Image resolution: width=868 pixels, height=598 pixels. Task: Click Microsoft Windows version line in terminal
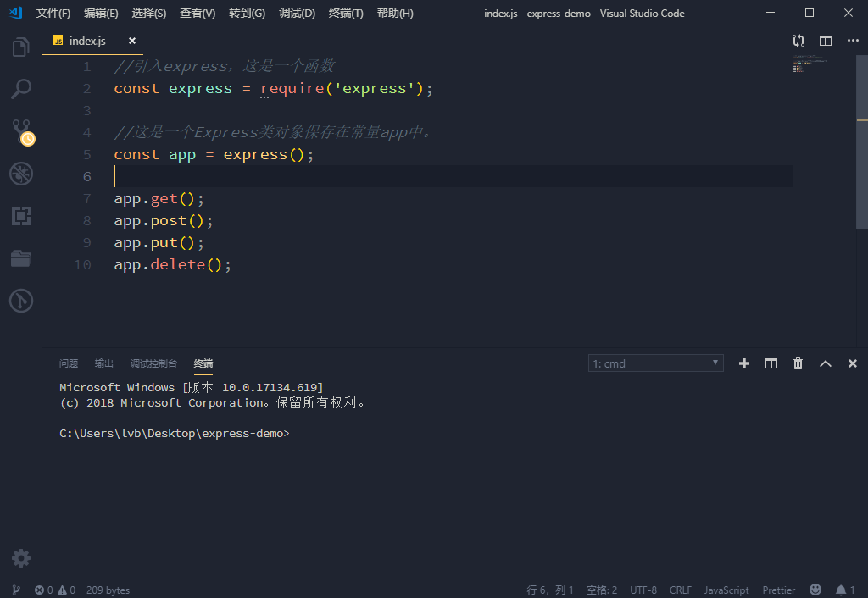pyautogui.click(x=191, y=387)
